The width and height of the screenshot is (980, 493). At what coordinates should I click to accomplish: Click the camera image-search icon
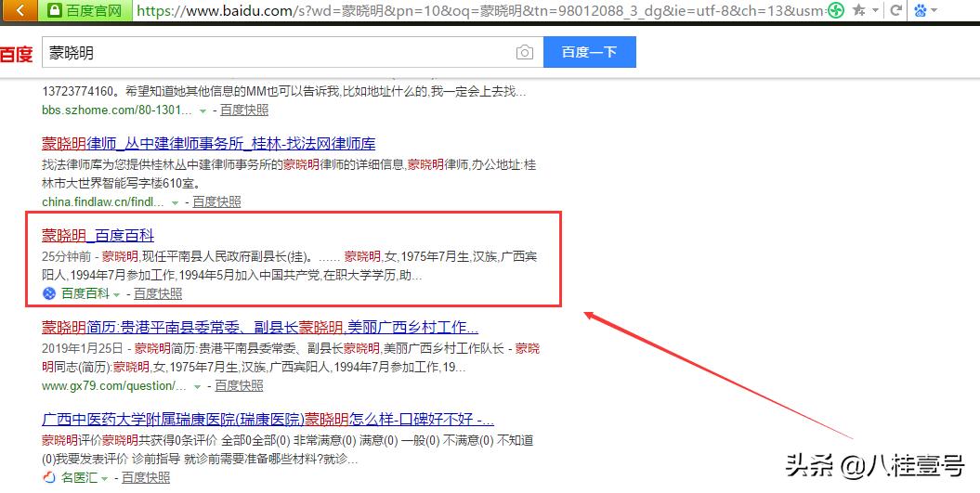pos(525,53)
